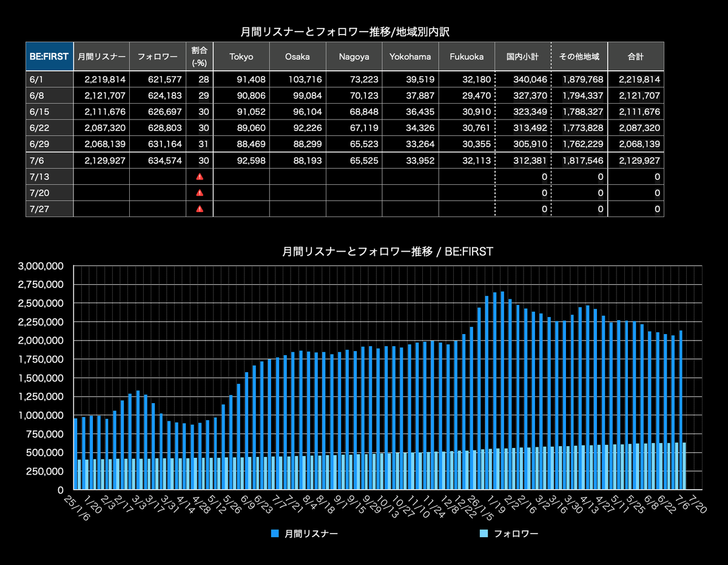Select the Fukuoka column header
The image size is (728, 565).
click(467, 56)
